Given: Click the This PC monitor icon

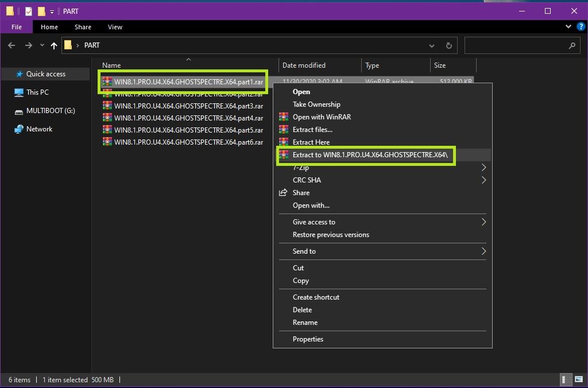Looking at the screenshot, I should click(19, 92).
